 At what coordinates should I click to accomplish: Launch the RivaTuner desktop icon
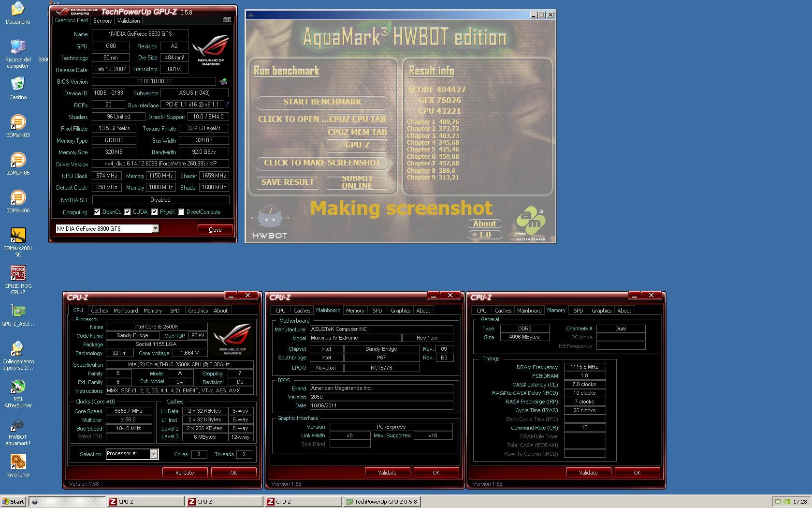(x=18, y=466)
